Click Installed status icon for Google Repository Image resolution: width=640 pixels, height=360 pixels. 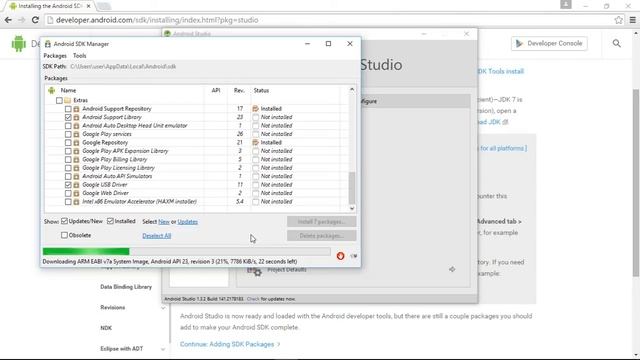pos(256,142)
